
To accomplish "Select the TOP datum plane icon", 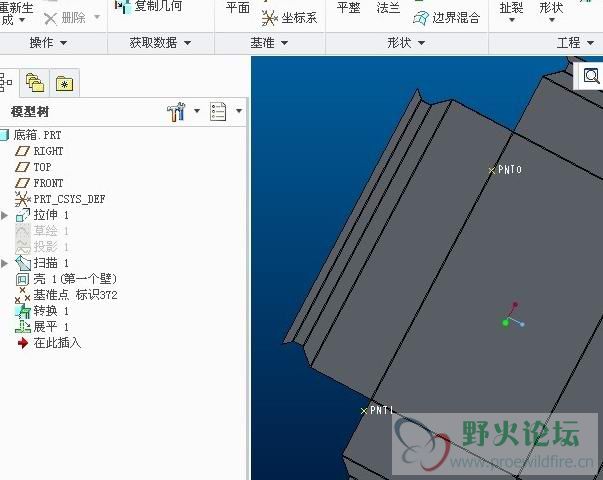I will point(22,167).
